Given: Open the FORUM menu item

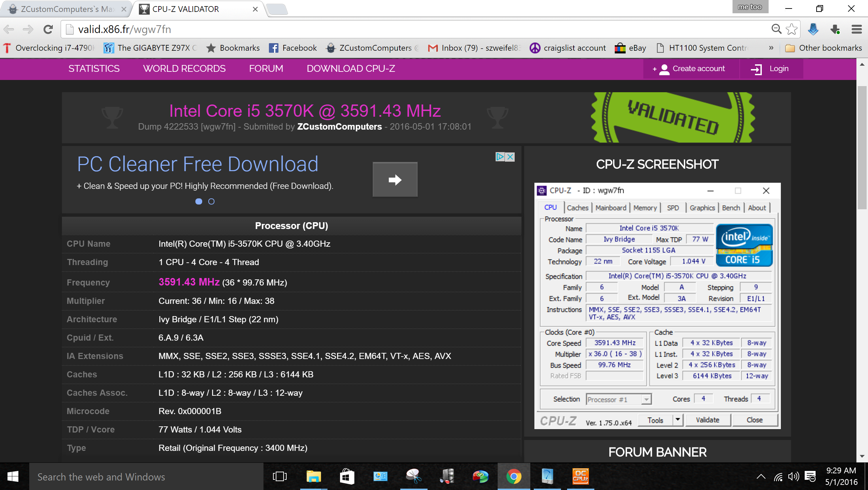Looking at the screenshot, I should (266, 69).
